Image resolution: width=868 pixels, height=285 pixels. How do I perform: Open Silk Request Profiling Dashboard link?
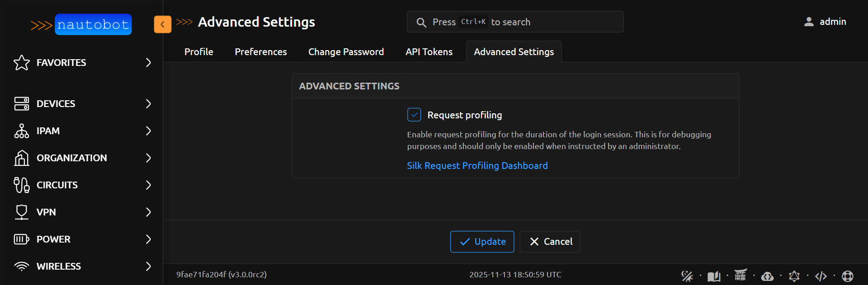477,166
